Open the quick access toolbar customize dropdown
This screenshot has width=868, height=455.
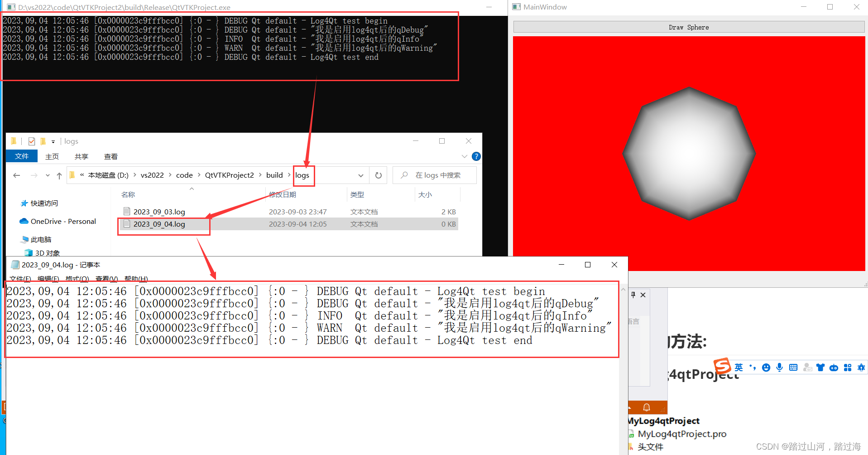coord(53,142)
